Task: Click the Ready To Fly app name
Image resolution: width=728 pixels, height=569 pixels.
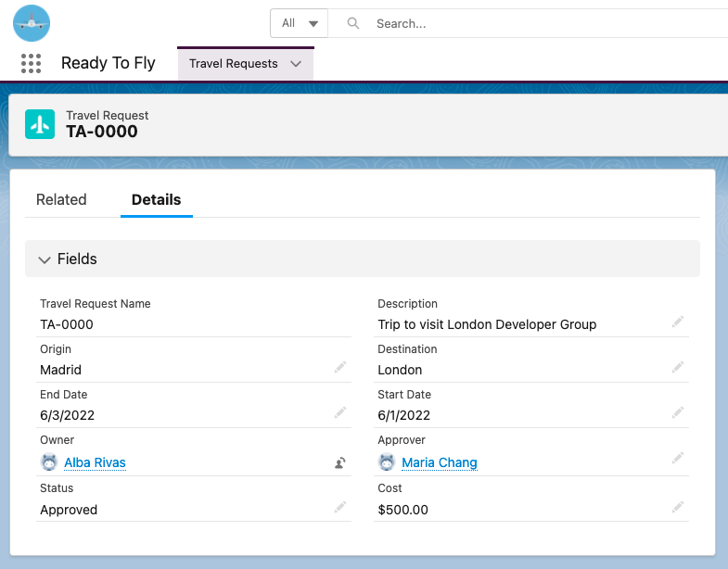Action: click(109, 63)
